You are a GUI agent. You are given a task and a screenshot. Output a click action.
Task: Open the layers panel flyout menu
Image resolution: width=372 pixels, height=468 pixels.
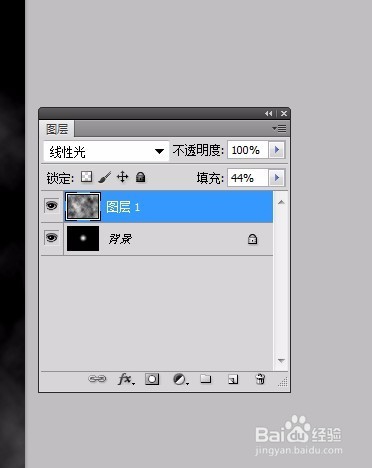tap(279, 128)
